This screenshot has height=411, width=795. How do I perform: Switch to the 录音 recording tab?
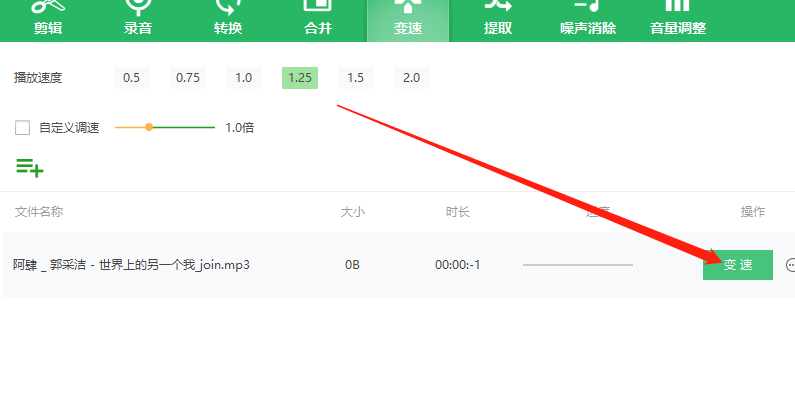coord(138,20)
